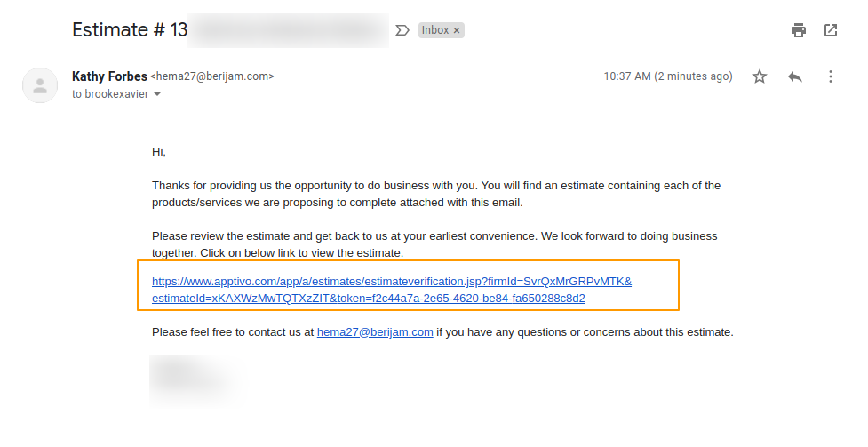Toggle the importance marker beside subject

(402, 30)
